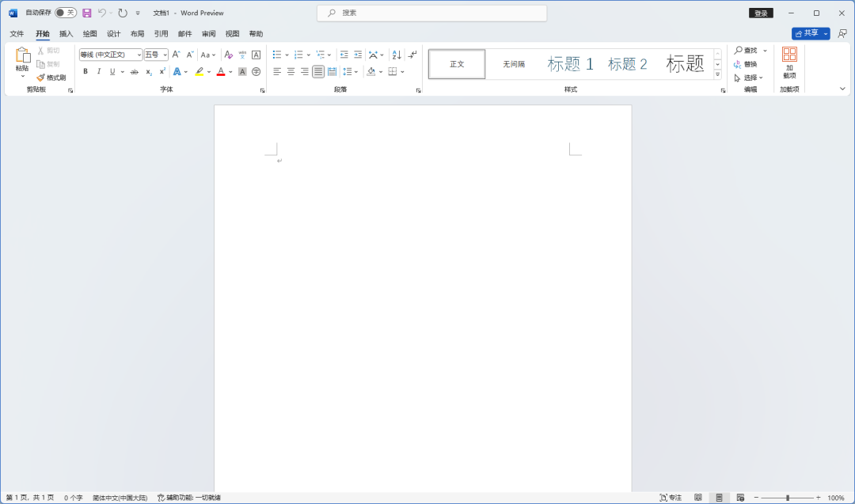Image resolution: width=855 pixels, height=504 pixels.
Task: Expand the styles gallery more arrow
Action: coord(717,74)
